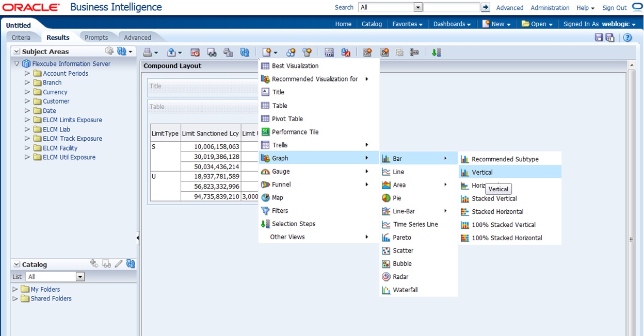Open the Dashboards dropdown menu
Viewport: 644px width, 336px height.
pos(452,24)
